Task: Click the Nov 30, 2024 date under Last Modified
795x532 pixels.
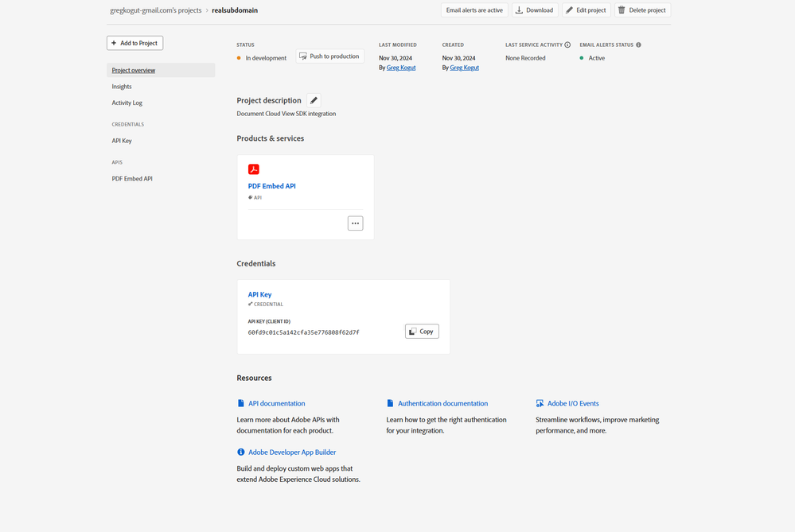Action: point(396,58)
